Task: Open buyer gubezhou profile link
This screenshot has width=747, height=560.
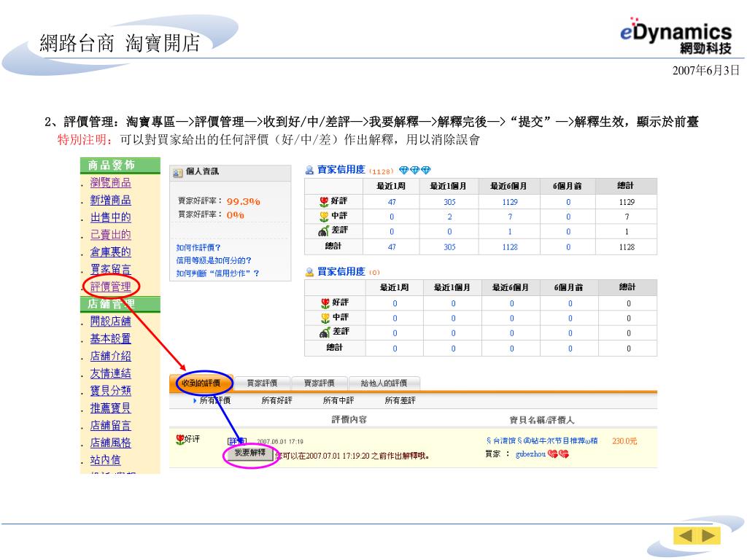Action: 530,454
